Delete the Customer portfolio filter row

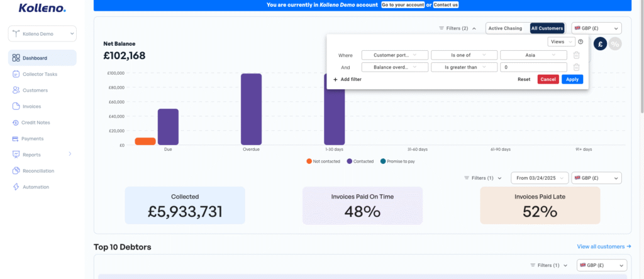576,55
